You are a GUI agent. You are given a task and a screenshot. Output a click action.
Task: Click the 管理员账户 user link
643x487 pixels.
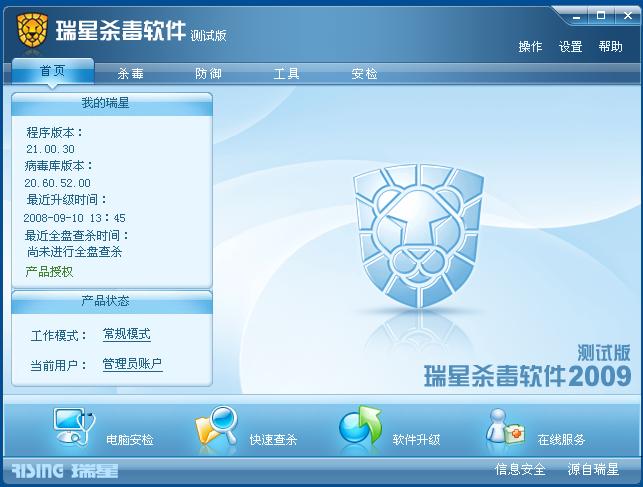132,364
